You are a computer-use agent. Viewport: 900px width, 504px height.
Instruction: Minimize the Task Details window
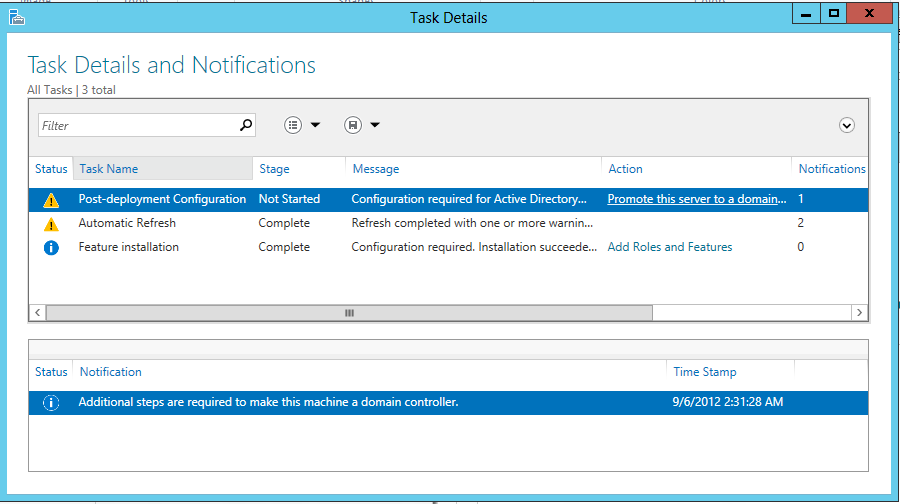(806, 14)
